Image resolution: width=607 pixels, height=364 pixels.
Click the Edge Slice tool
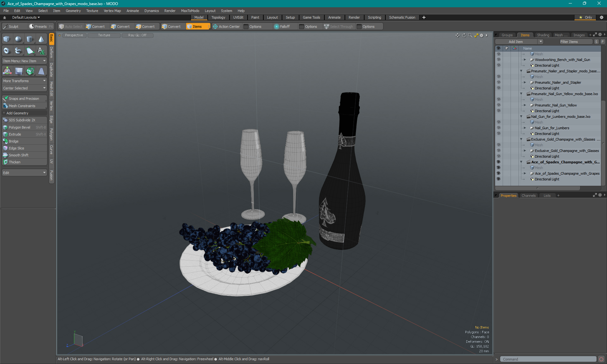pyautogui.click(x=24, y=148)
